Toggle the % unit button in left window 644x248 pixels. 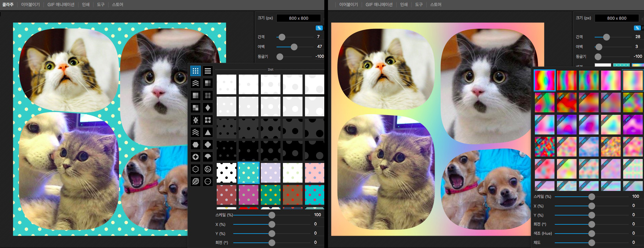[319, 28]
